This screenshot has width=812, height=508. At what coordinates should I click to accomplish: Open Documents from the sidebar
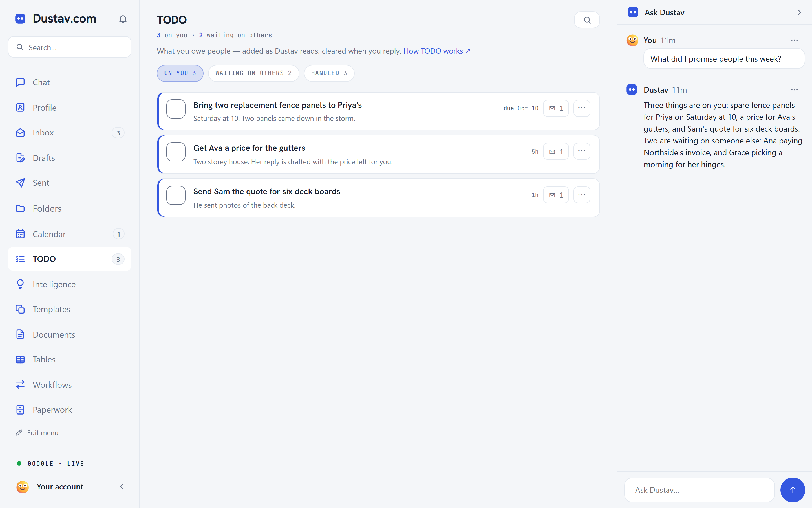click(69, 335)
